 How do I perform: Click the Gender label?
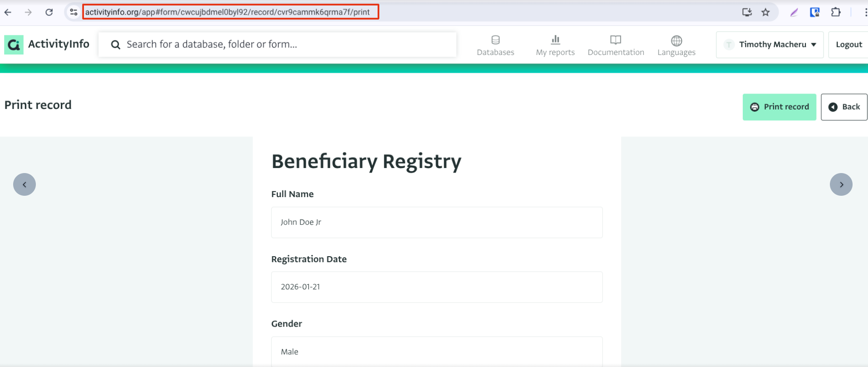pyautogui.click(x=287, y=323)
